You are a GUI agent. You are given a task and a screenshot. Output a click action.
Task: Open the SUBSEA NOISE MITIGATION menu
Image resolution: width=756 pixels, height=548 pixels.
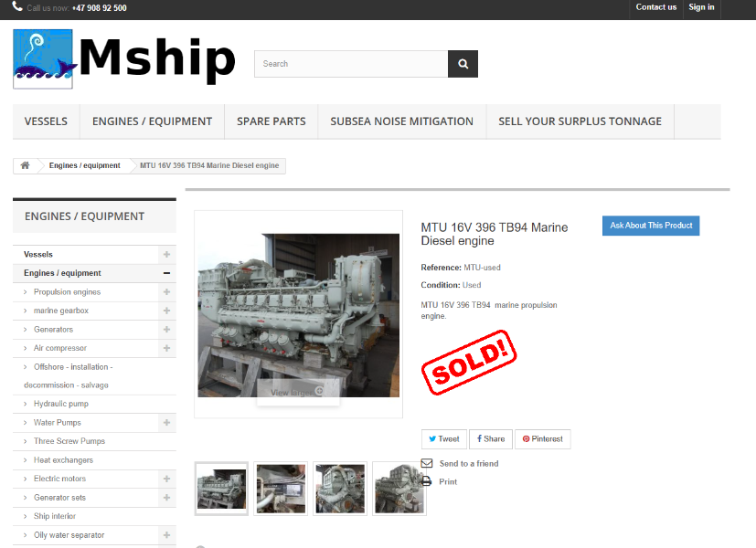[401, 121]
